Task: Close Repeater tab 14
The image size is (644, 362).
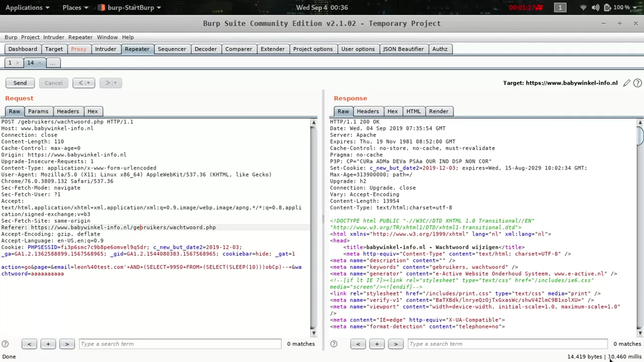Action: (x=40, y=63)
